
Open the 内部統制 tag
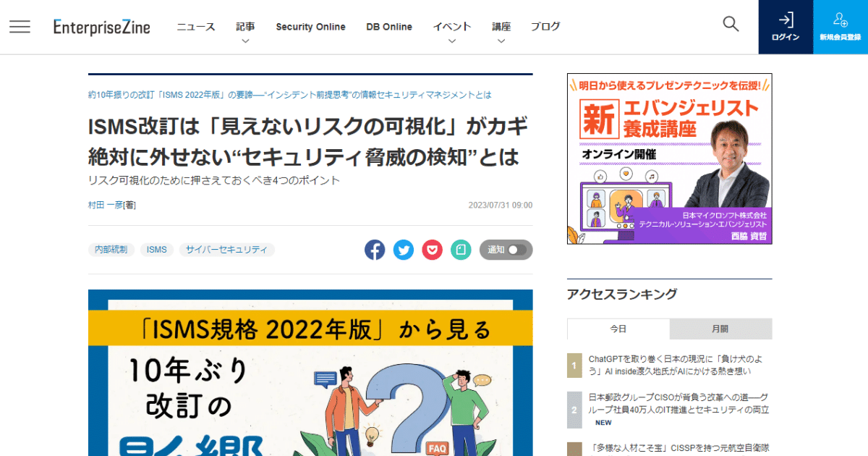point(111,250)
